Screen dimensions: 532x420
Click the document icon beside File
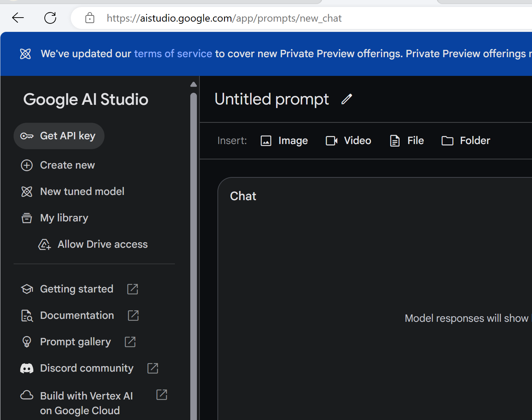395,141
